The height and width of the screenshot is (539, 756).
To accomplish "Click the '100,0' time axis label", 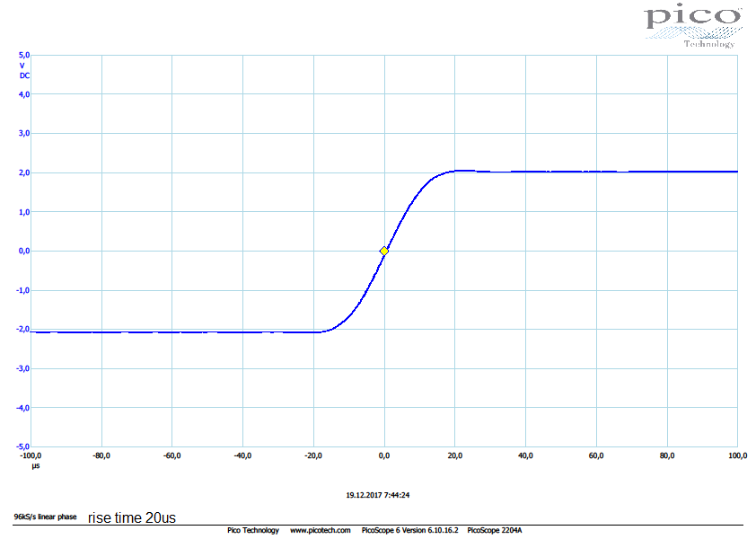I will tap(738, 456).
